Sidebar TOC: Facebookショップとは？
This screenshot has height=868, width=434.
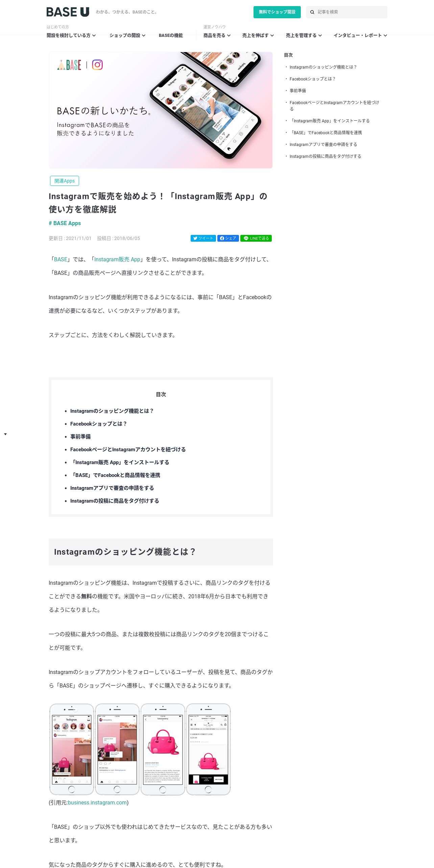[313, 79]
